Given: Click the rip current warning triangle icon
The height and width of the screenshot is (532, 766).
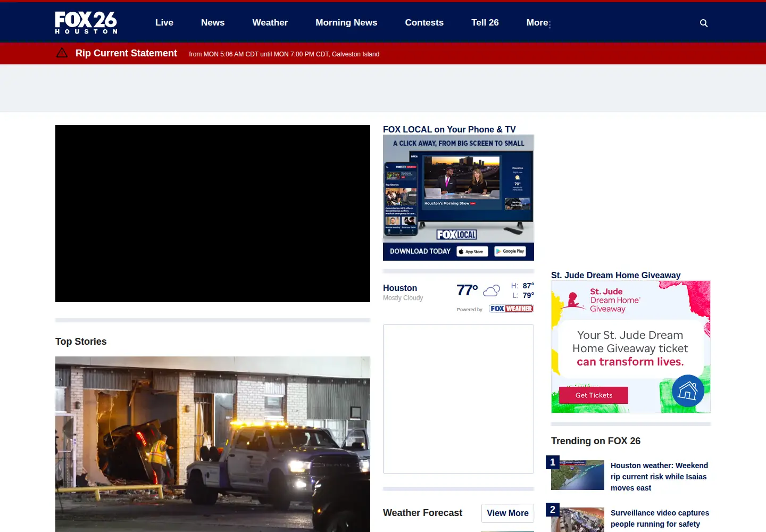Looking at the screenshot, I should 62,53.
